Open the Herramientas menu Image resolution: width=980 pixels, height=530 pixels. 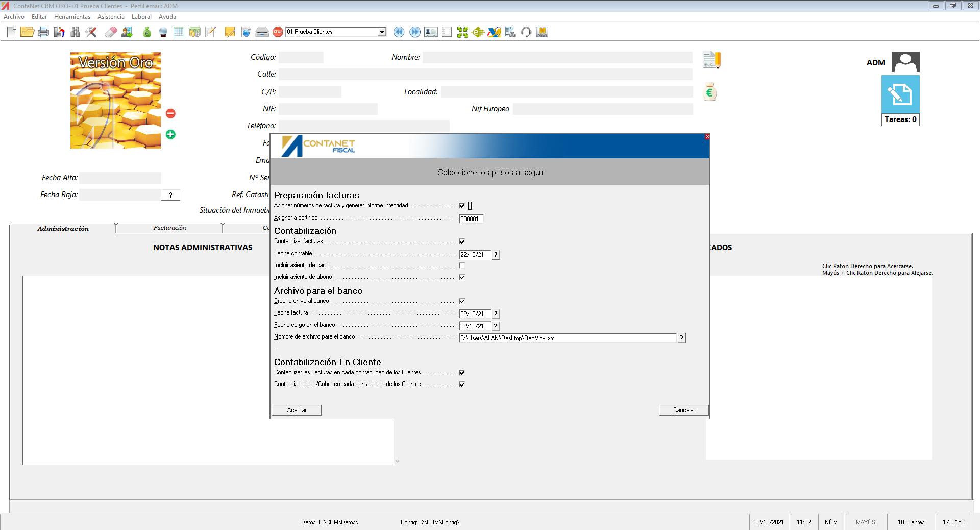[72, 17]
